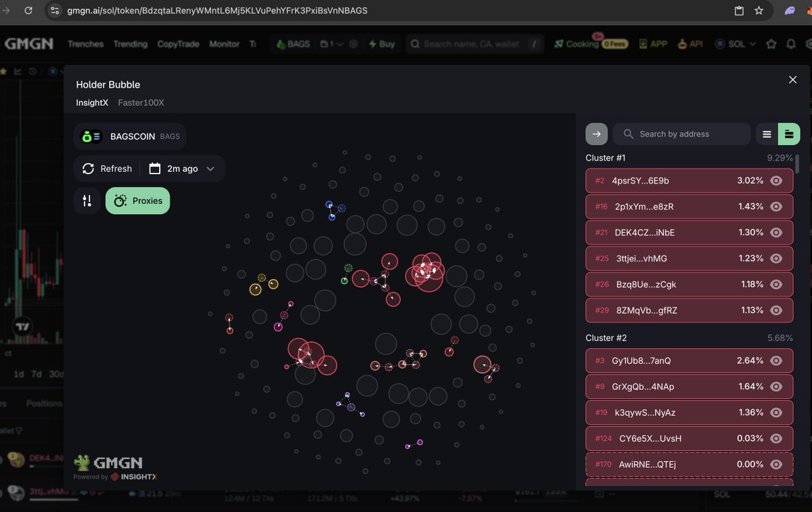Click the BAGS token pill in header

point(294,44)
